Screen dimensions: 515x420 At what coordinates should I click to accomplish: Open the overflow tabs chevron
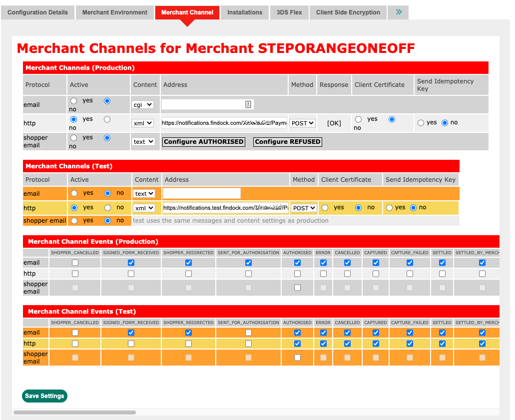(x=398, y=12)
